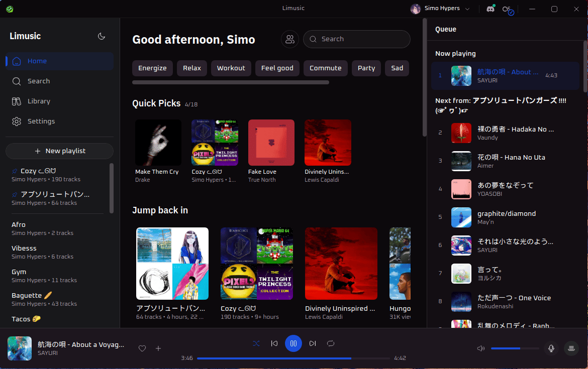Skip to next track

click(313, 343)
